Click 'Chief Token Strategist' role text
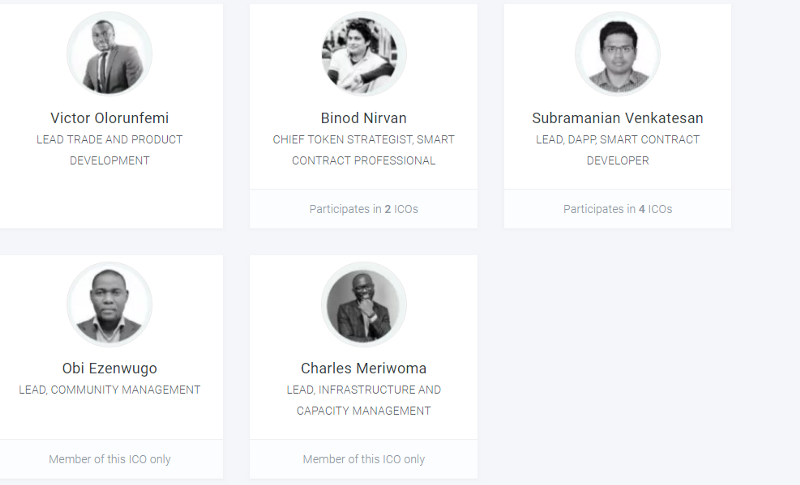 (x=363, y=140)
